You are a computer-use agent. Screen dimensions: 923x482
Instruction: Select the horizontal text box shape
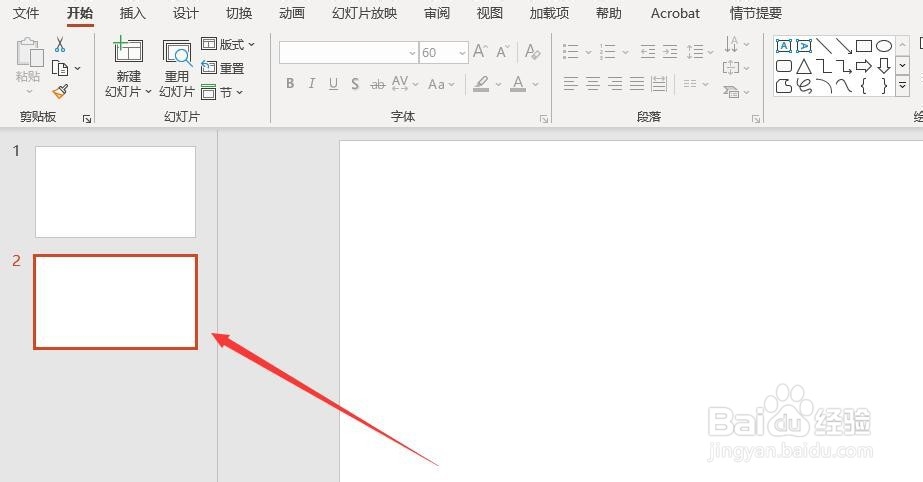(783, 46)
